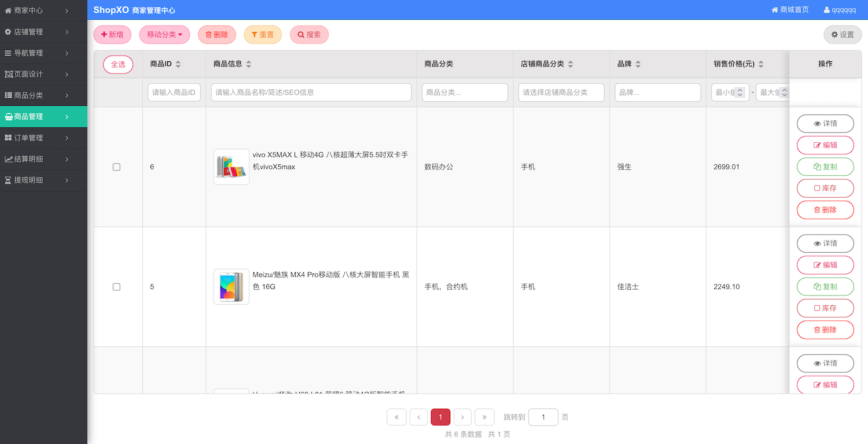Viewport: 868px width, 444px height.
Task: Go to the 商城首页 link
Action: (x=790, y=10)
